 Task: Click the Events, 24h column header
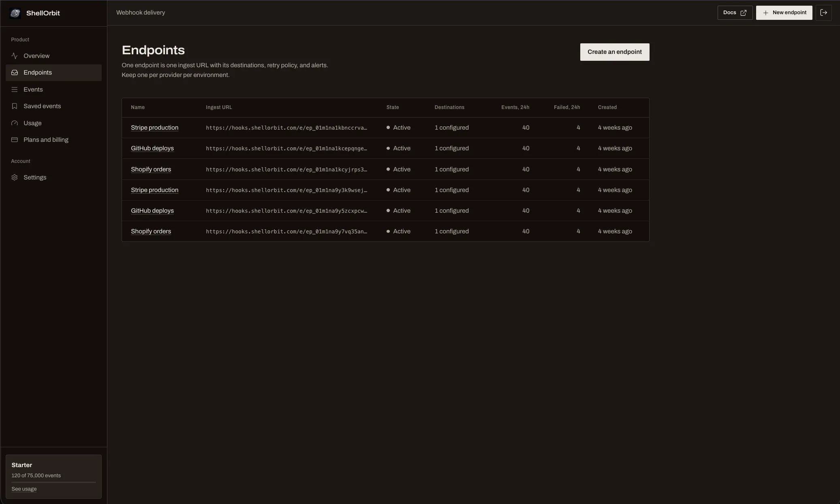515,107
